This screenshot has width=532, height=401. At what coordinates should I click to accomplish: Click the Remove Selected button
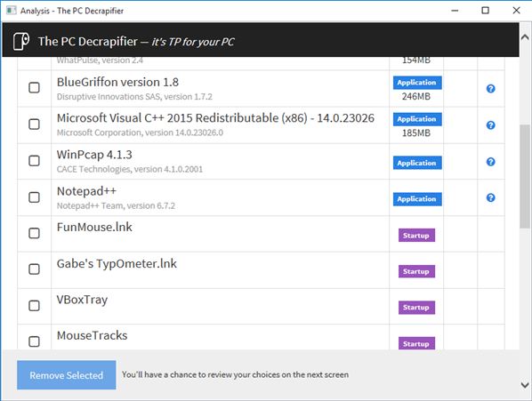tap(66, 375)
